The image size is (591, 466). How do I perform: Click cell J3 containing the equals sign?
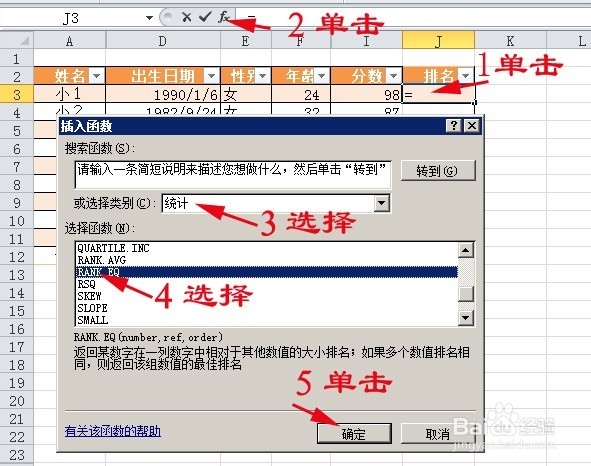[x=438, y=94]
